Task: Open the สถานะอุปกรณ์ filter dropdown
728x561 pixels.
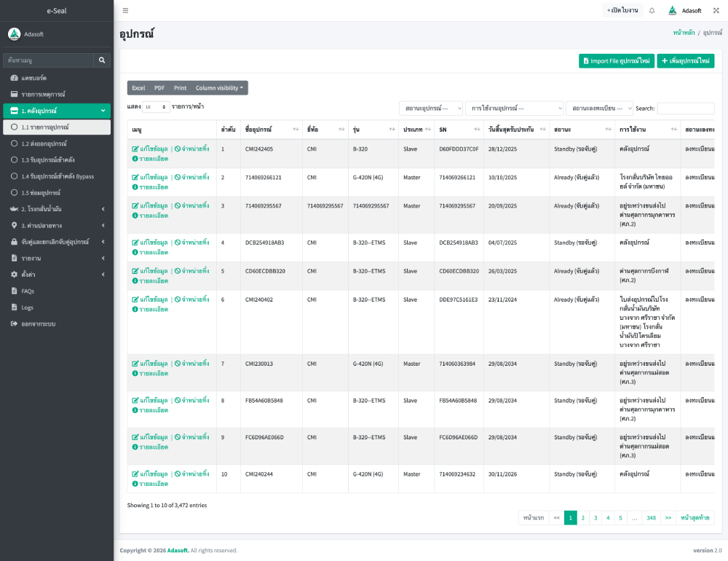Action: (x=431, y=109)
